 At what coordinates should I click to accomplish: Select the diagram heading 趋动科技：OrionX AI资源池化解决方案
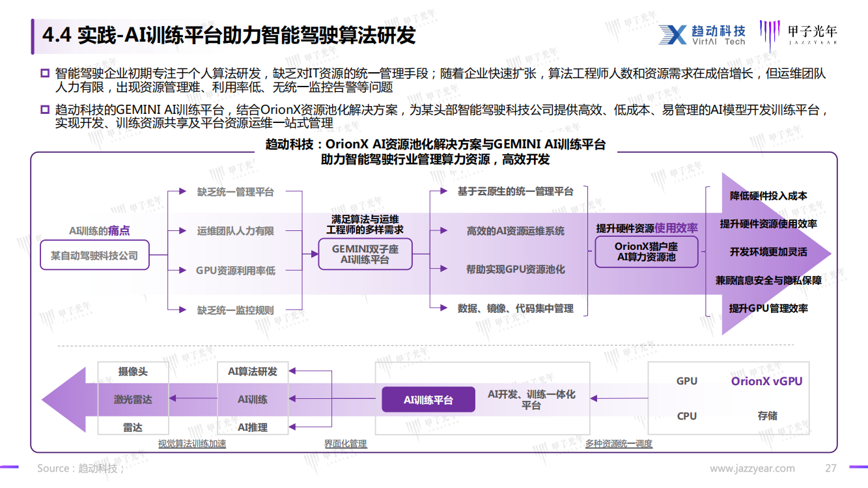(x=436, y=152)
